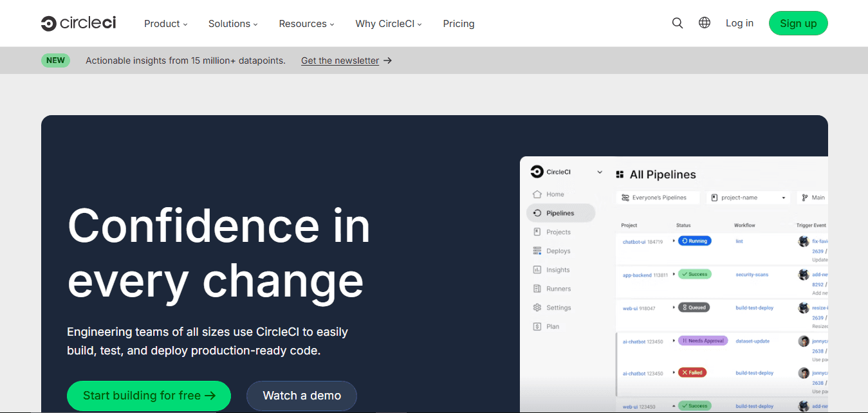Click the Watch a demo button
The width and height of the screenshot is (868, 413).
click(x=302, y=396)
